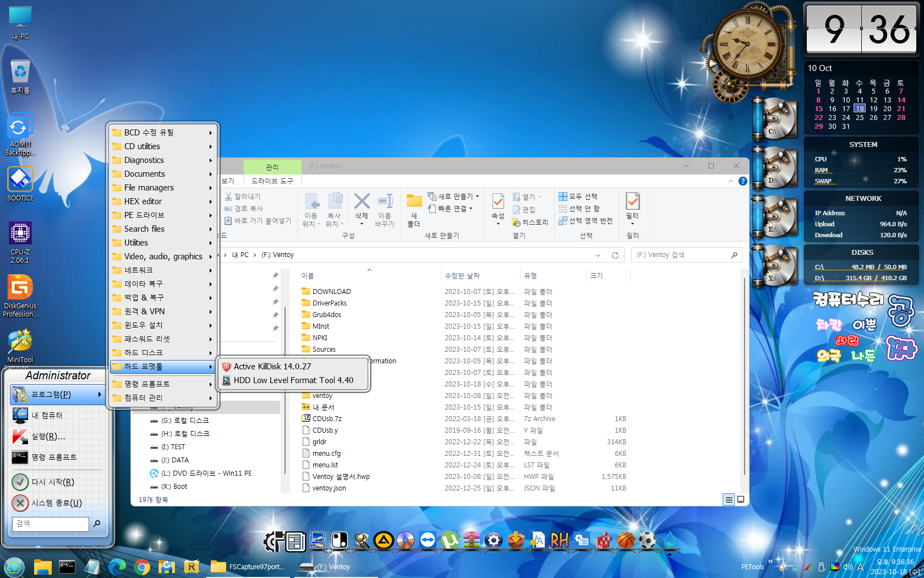Click the 이름 바꾸기 rename icon
Viewport: 924px width, 578px height.
pyautogui.click(x=385, y=210)
